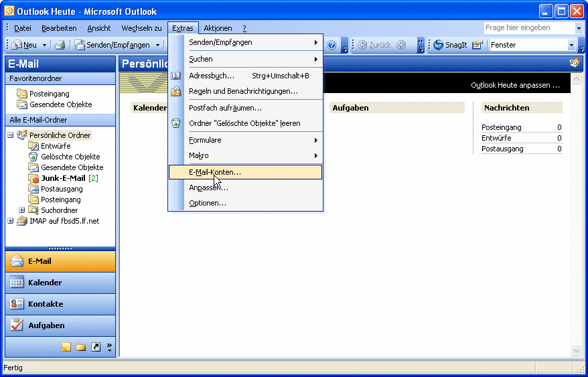Click the IMAP auf fbsd5.lf.net mailbox icon
Screen dimensions: 588x377
pyautogui.click(x=22, y=221)
